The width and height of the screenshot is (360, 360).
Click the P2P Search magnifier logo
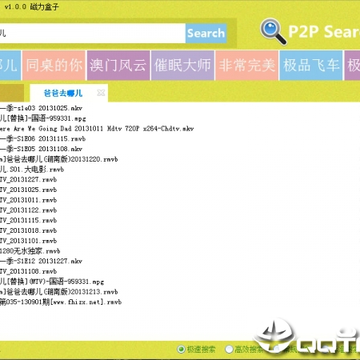click(x=273, y=31)
